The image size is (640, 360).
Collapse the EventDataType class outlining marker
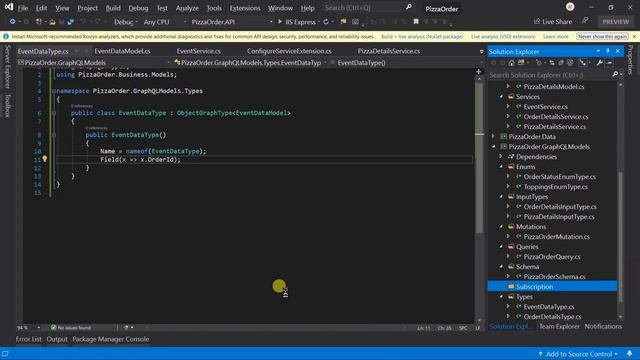pyautogui.click(x=54, y=113)
